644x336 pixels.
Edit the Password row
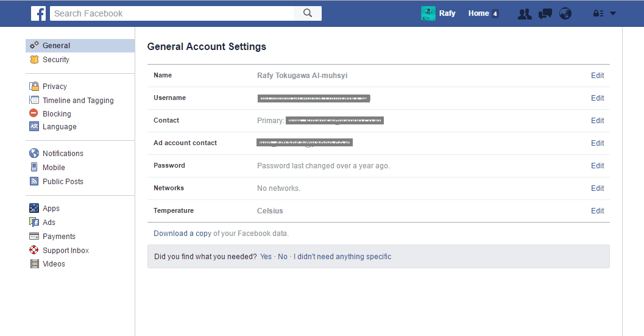pos(597,166)
